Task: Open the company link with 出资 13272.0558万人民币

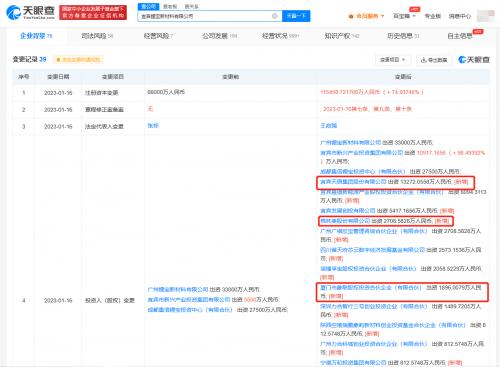Action: [353, 182]
